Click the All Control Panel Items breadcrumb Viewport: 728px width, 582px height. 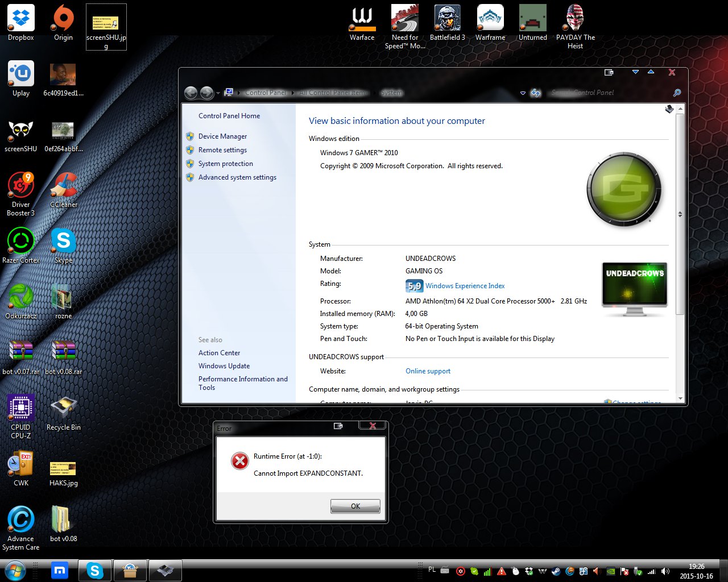(334, 93)
